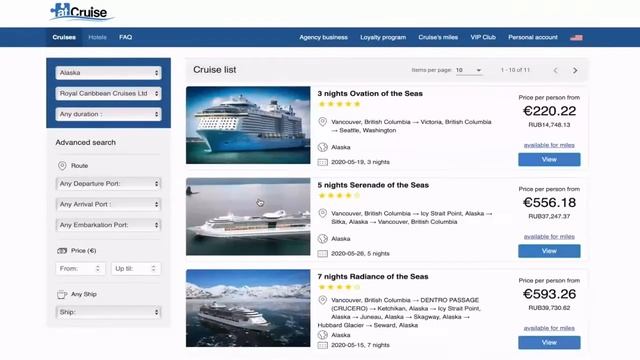Image resolution: width=640 pixels, height=360 pixels.
Task: Go to Agency business
Action: pos(323,37)
